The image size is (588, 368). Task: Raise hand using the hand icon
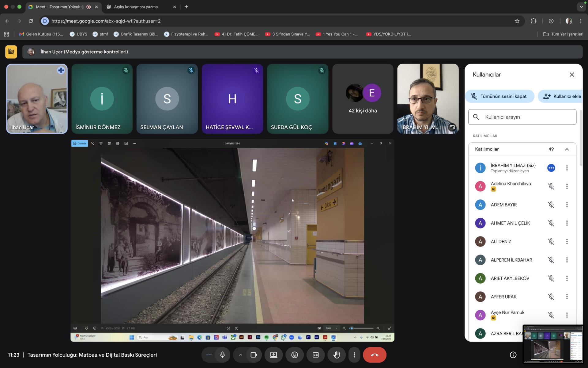click(336, 355)
